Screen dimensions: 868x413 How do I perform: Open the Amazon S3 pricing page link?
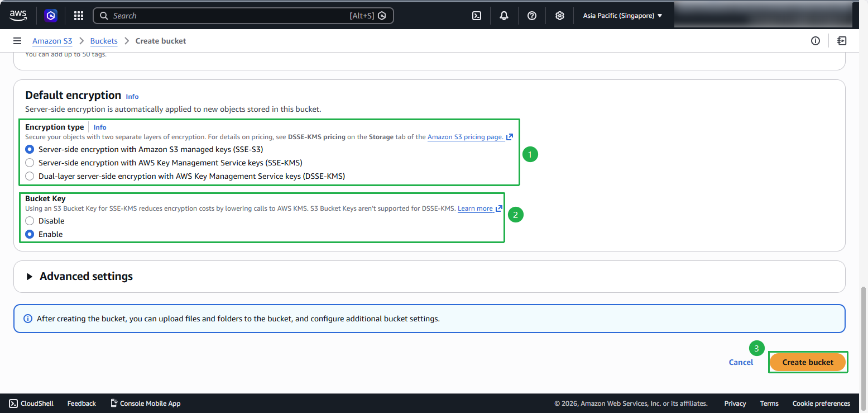pyautogui.click(x=466, y=137)
